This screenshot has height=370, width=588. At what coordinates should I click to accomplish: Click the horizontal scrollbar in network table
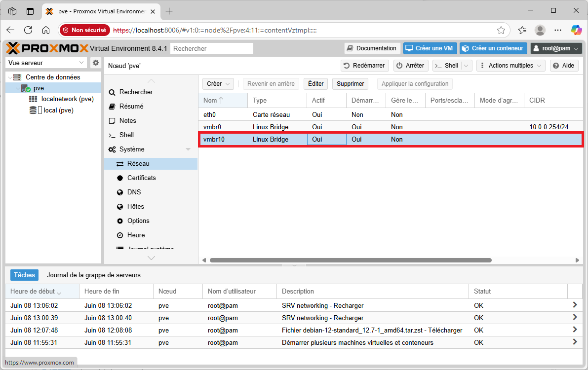tap(351, 260)
